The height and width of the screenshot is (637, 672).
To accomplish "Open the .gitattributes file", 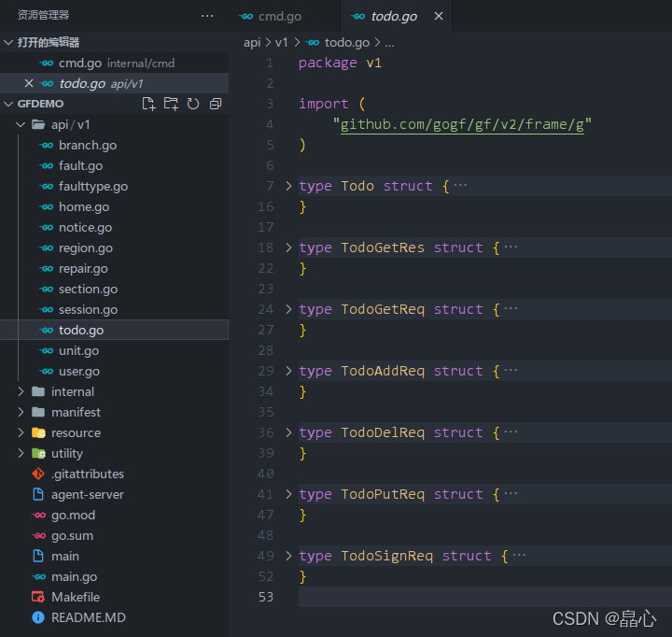I will [114, 474].
